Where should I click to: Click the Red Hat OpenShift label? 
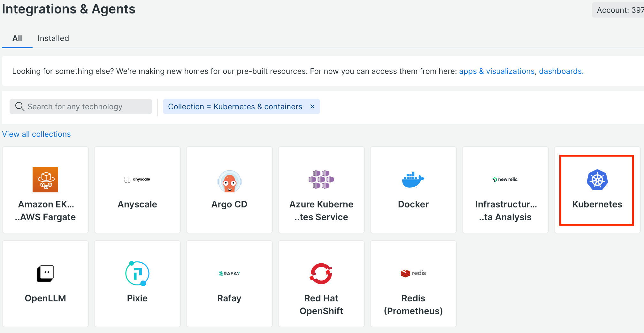point(321,305)
